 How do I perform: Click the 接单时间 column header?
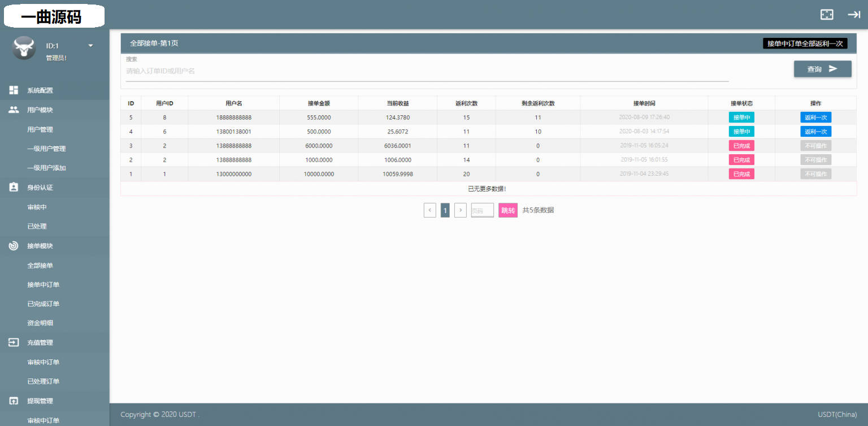click(x=644, y=103)
